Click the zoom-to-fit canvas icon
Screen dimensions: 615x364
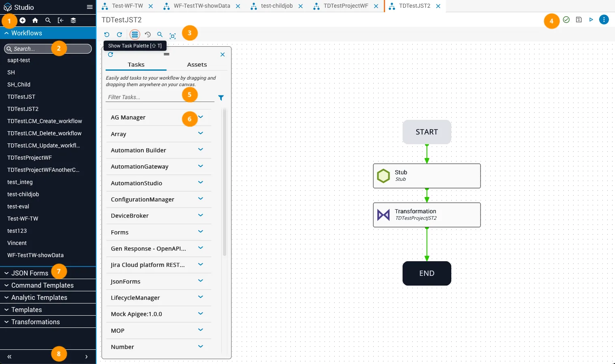coord(173,36)
